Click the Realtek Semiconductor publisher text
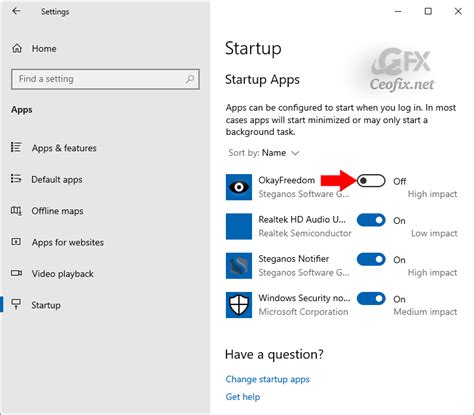474x415 pixels. pyautogui.click(x=305, y=233)
